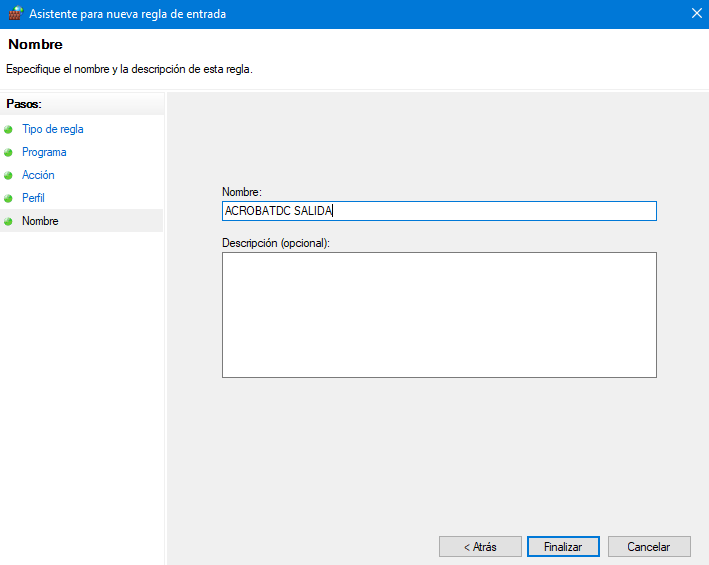The width and height of the screenshot is (709, 565).
Task: Click the firewall icon in title bar
Action: pyautogui.click(x=15, y=14)
